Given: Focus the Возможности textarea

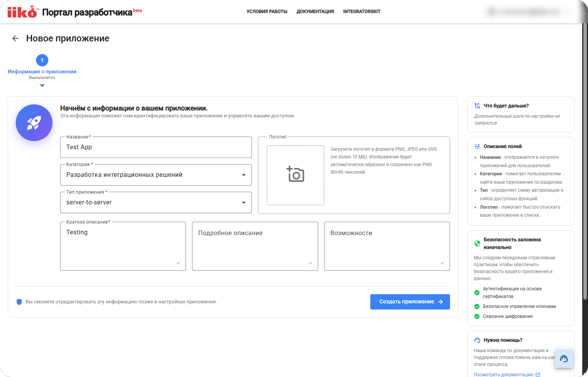Looking at the screenshot, I should pos(387,246).
